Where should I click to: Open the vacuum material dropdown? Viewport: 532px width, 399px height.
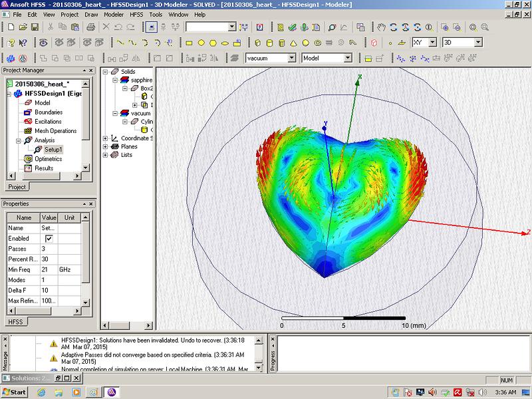click(x=291, y=59)
